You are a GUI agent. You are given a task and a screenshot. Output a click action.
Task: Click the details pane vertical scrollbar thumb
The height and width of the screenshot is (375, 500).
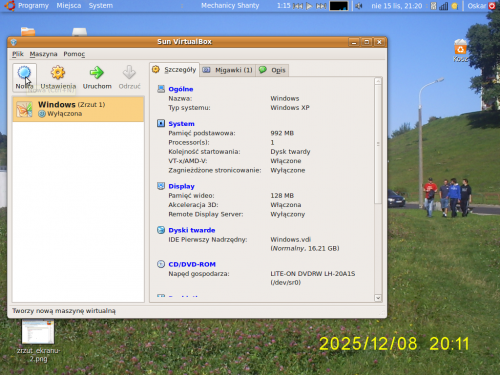point(378,144)
